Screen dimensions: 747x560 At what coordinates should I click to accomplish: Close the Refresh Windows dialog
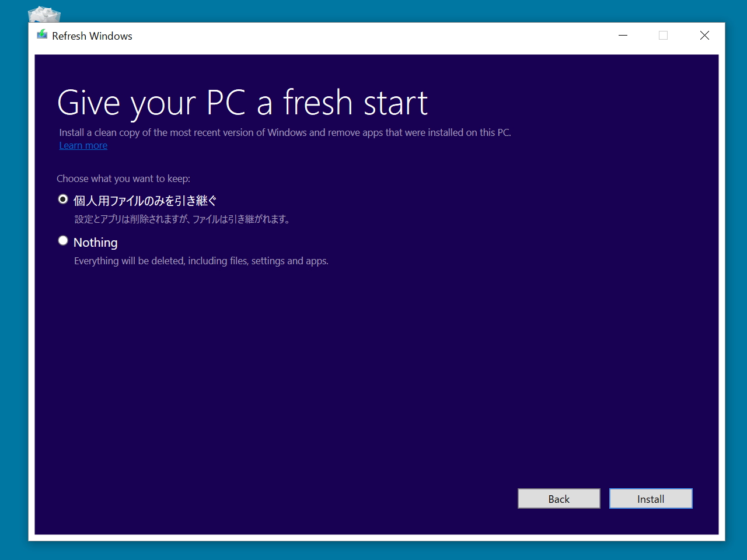click(x=704, y=36)
